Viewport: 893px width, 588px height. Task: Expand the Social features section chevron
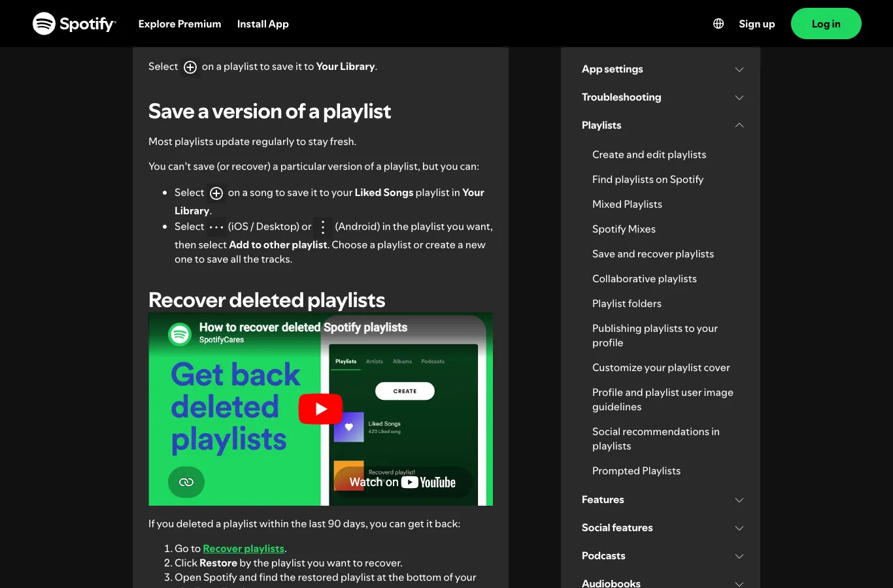[739, 528]
